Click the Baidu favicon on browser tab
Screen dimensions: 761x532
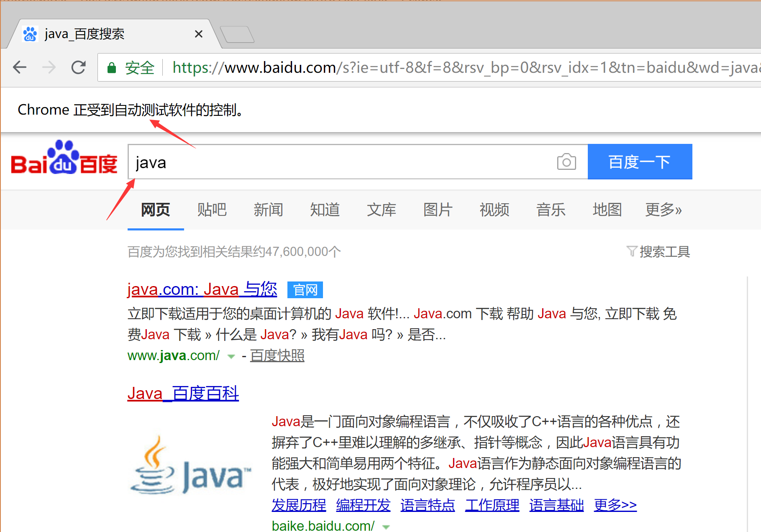point(30,33)
